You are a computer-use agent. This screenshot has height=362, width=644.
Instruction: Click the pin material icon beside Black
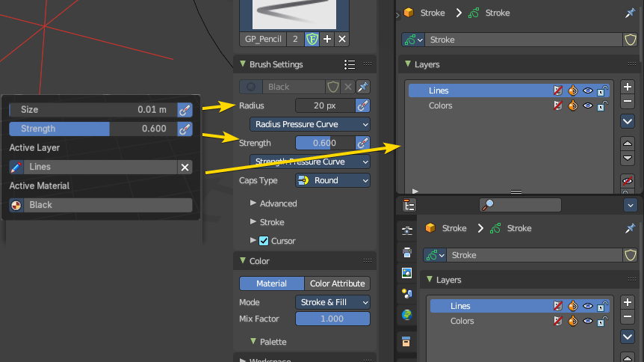coord(362,87)
